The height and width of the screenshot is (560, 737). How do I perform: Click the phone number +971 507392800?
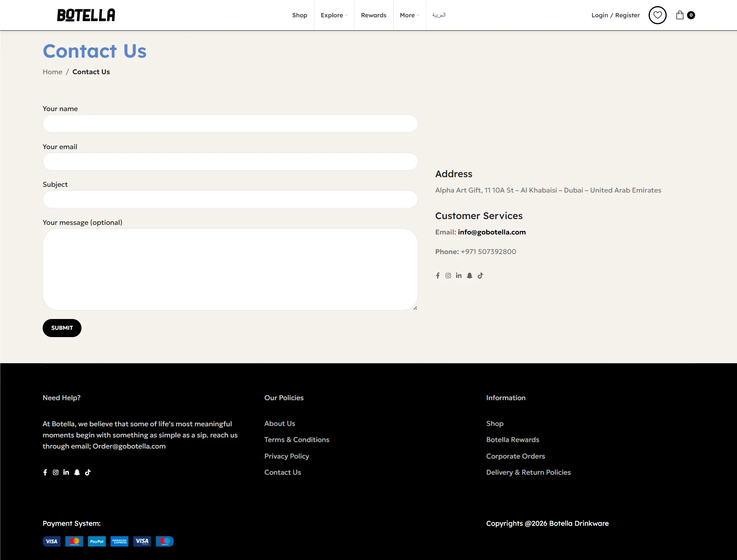coord(488,252)
